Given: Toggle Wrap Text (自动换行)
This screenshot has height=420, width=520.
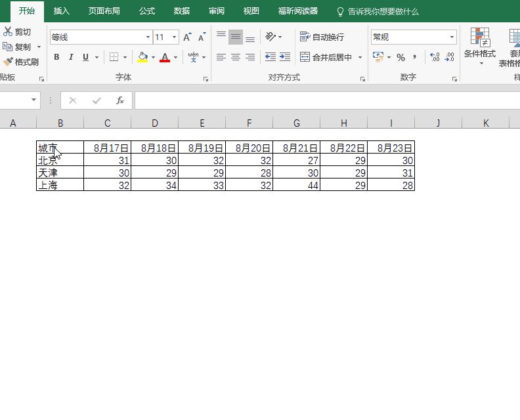Looking at the screenshot, I should coord(322,37).
